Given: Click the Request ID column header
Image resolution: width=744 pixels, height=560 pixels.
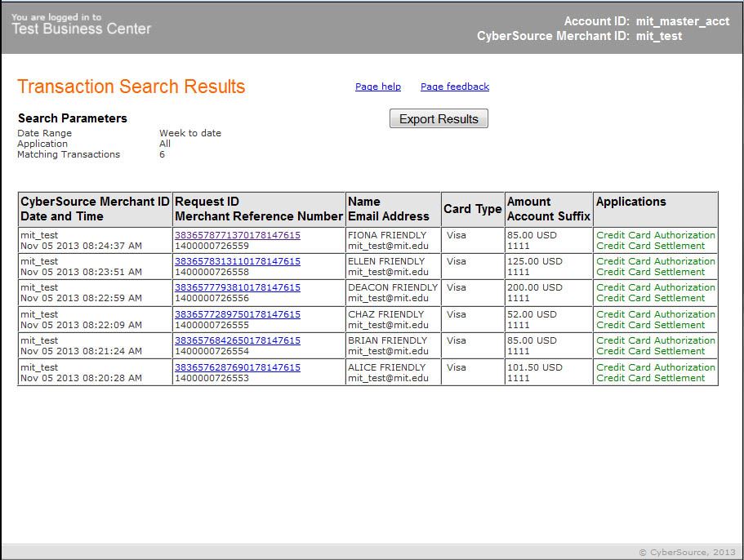Looking at the screenshot, I should [207, 202].
